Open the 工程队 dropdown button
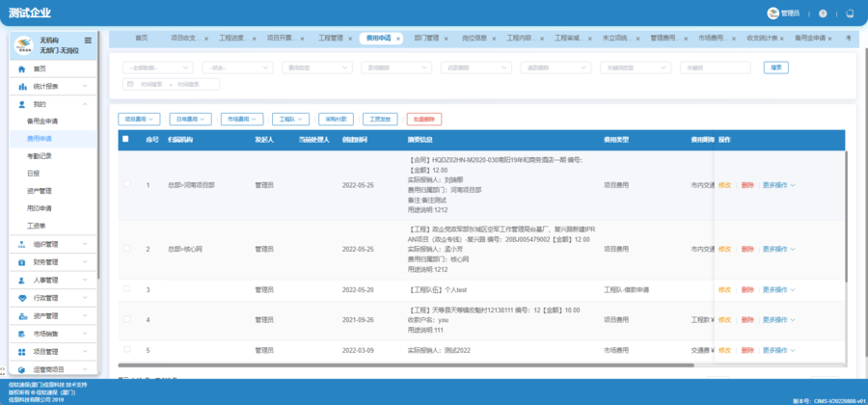The width and height of the screenshot is (868, 405). [290, 119]
